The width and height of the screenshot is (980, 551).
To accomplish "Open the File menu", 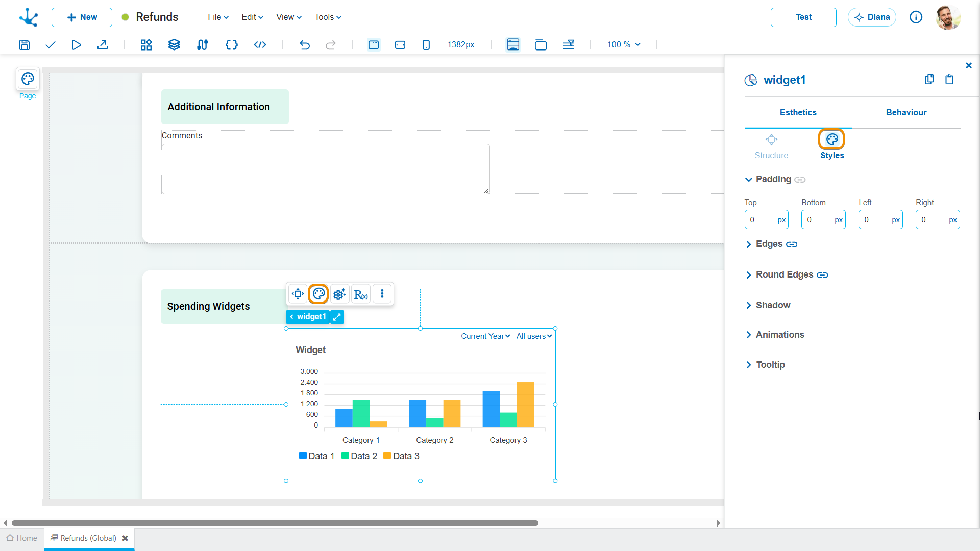I will (x=218, y=17).
